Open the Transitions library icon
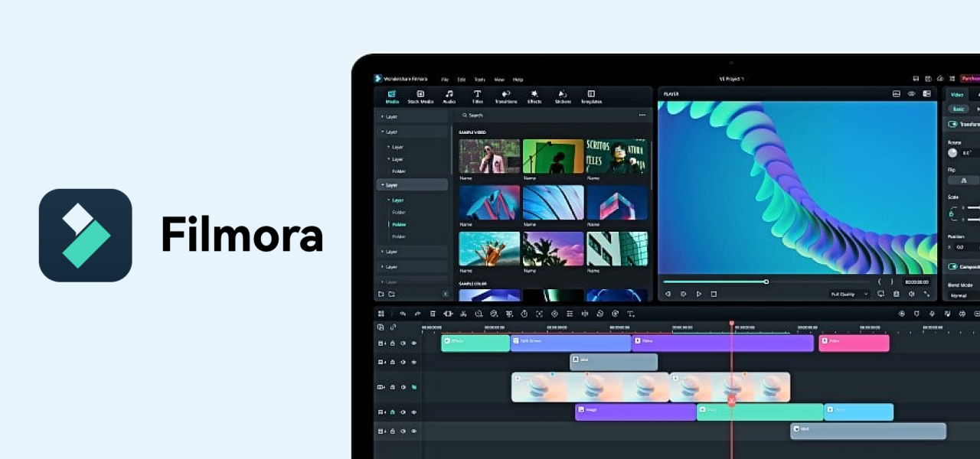The width and height of the screenshot is (980, 459). pyautogui.click(x=506, y=93)
